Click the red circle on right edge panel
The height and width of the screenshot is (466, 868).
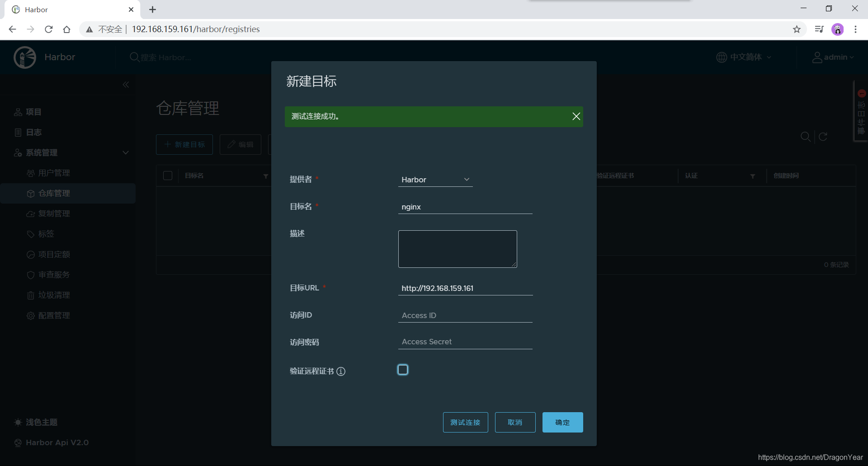[x=862, y=94]
